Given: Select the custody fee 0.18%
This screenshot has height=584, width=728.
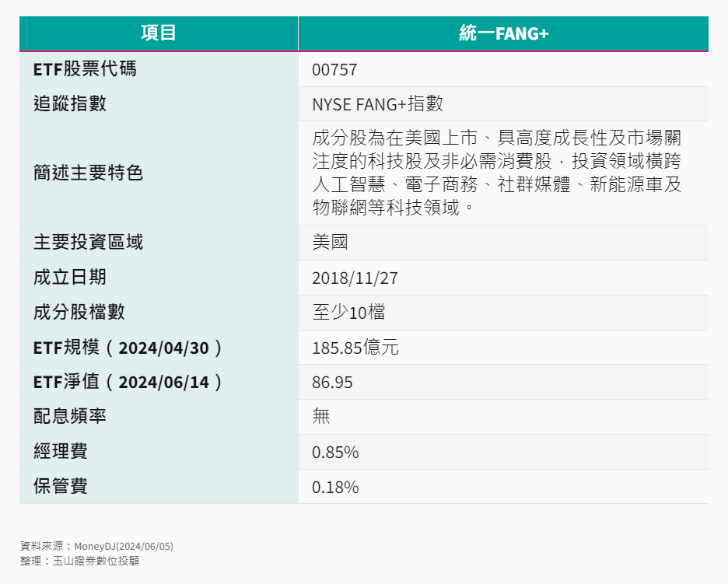Looking at the screenshot, I should pos(335,487).
